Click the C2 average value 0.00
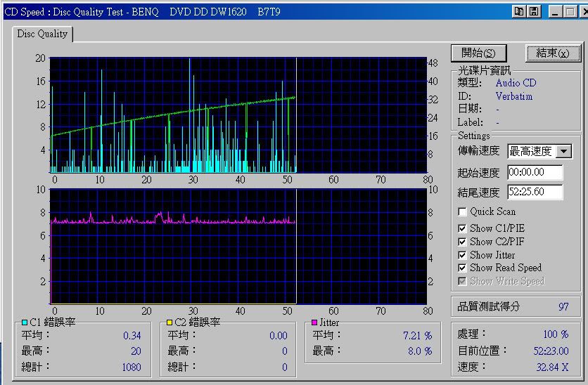Screen dimensions: 588x385 click(279, 336)
